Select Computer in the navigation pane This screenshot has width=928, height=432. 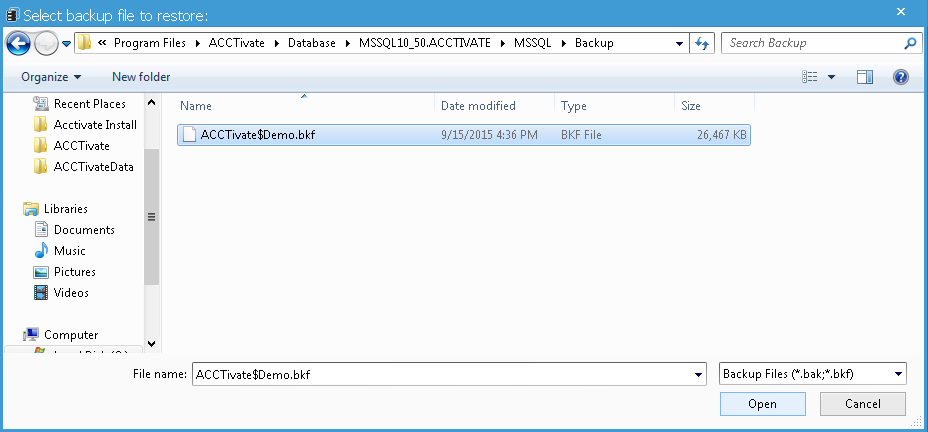coord(71,335)
